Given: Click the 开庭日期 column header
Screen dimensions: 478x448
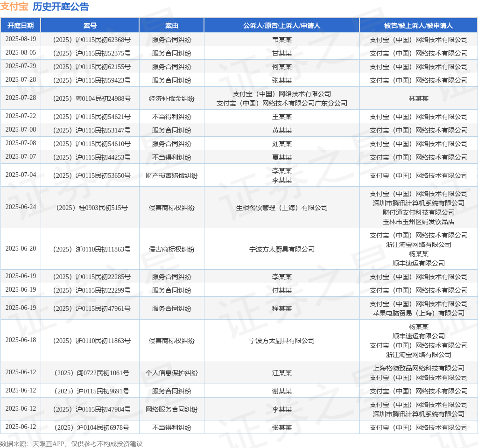Looking at the screenshot, I should (x=21, y=26).
